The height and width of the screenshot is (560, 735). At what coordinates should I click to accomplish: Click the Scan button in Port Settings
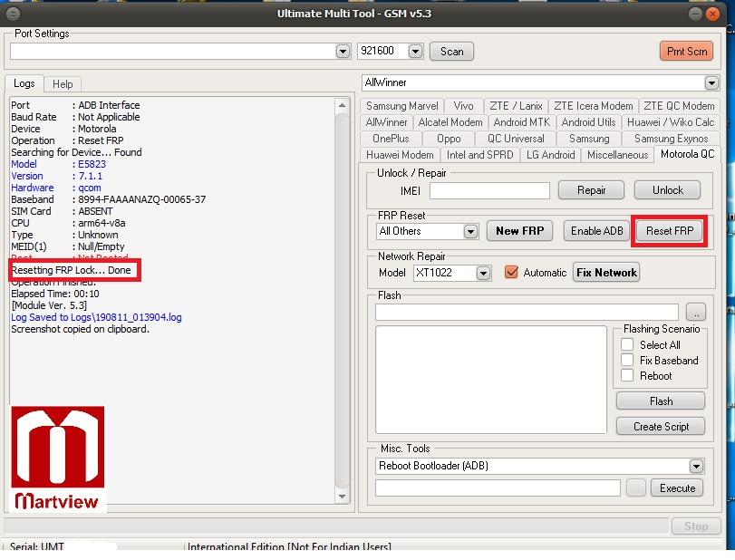pyautogui.click(x=451, y=51)
